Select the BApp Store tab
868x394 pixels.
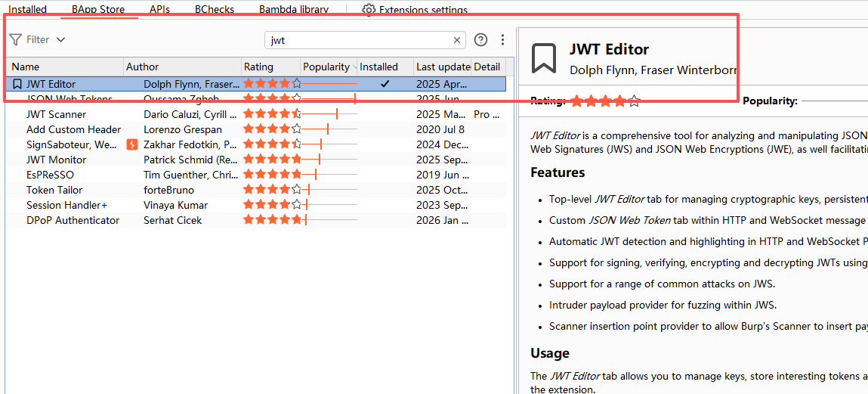[x=98, y=10]
